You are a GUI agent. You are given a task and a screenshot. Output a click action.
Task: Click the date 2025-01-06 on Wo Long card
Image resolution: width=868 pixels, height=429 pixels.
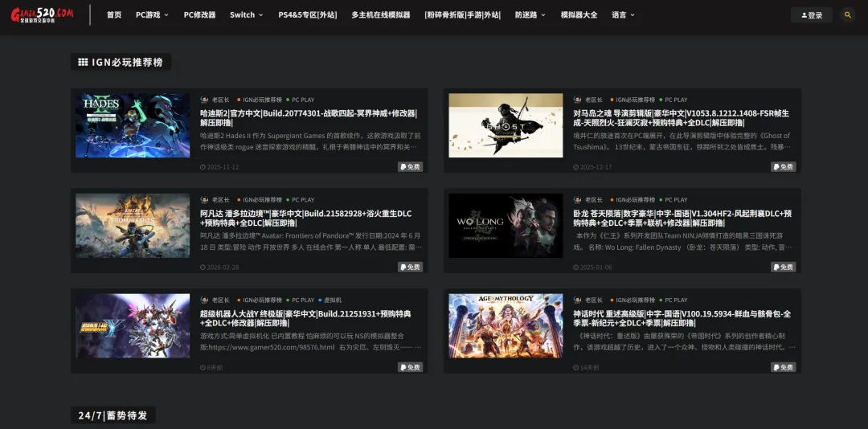pos(596,268)
